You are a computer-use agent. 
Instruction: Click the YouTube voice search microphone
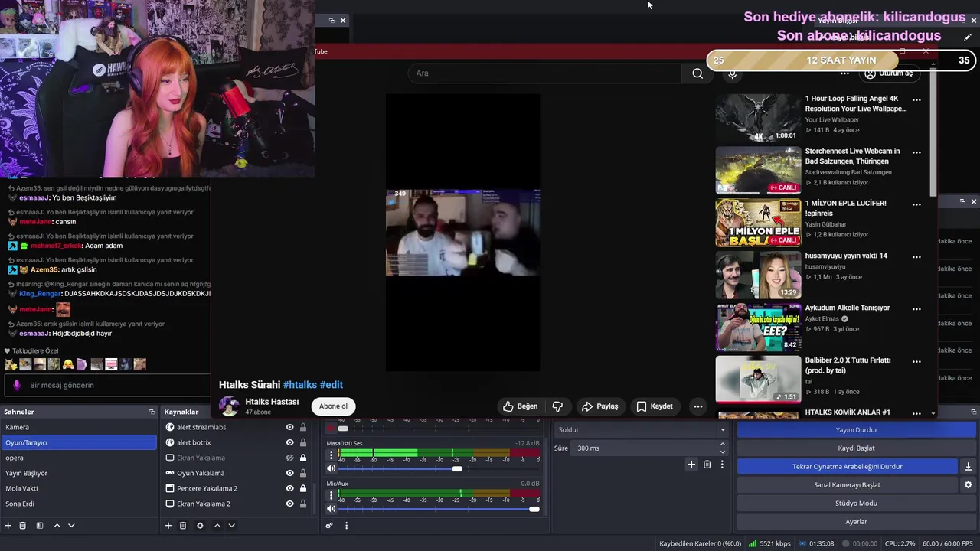[x=733, y=74]
